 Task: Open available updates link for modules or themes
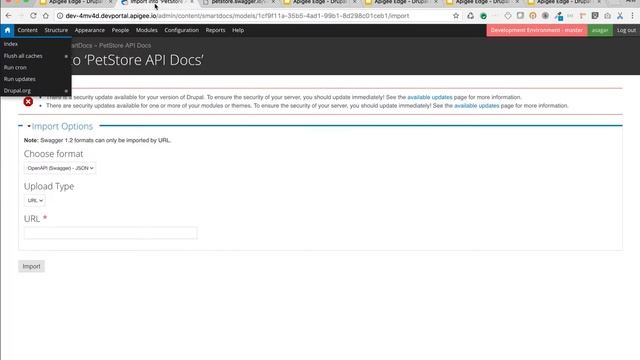[x=477, y=106]
